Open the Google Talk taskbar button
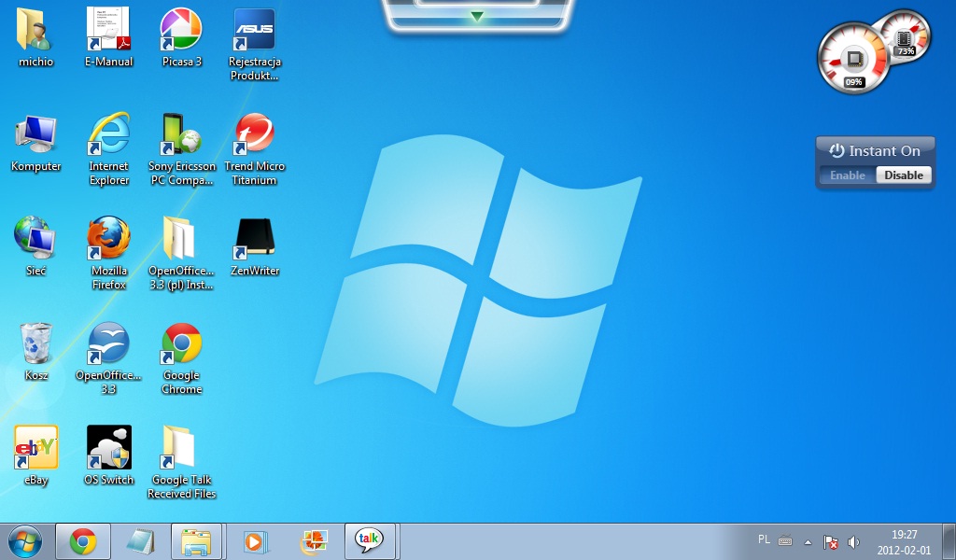The width and height of the screenshot is (956, 560). click(x=370, y=540)
